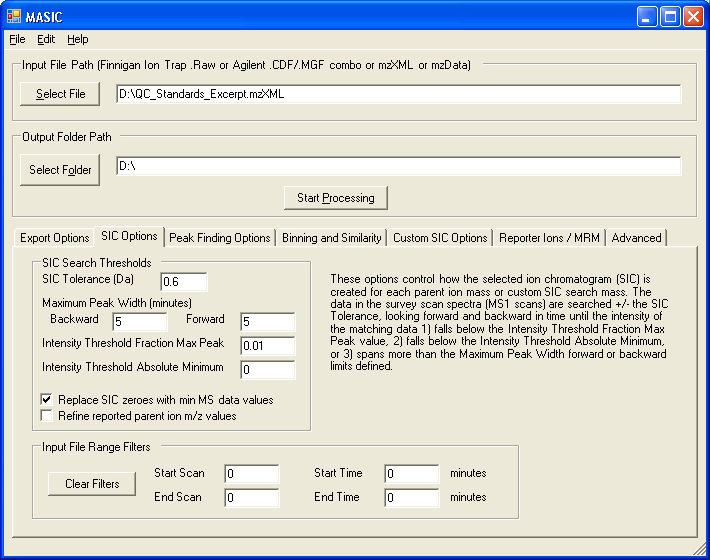Click the End Scan field
Image resolution: width=710 pixels, height=560 pixels.
pos(252,498)
